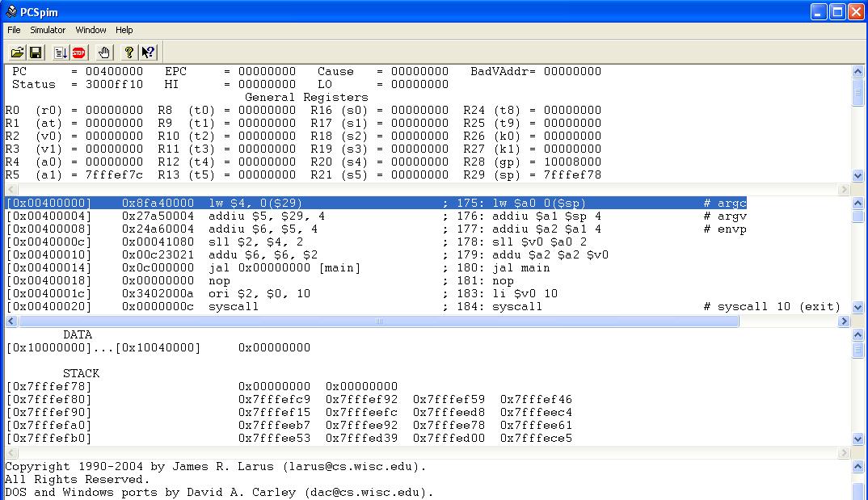Click R29 (sp) value 7fffef78
The image size is (868, 500).
(572, 174)
